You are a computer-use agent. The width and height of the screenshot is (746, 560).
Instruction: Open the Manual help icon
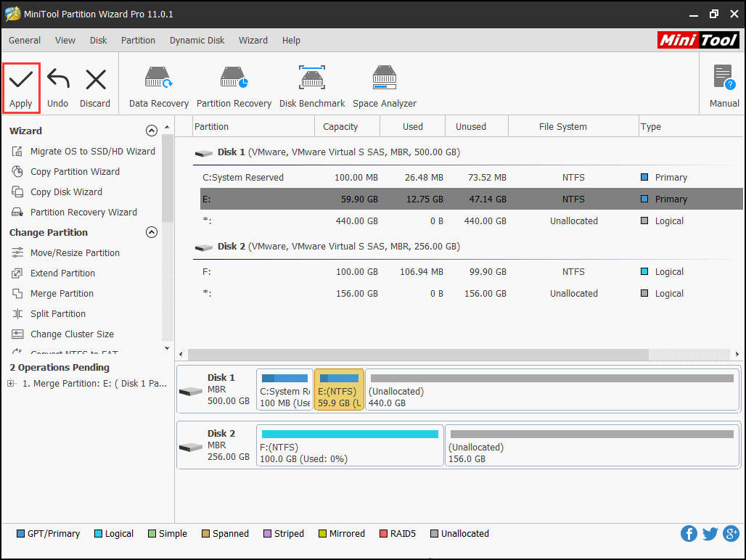coord(724,86)
